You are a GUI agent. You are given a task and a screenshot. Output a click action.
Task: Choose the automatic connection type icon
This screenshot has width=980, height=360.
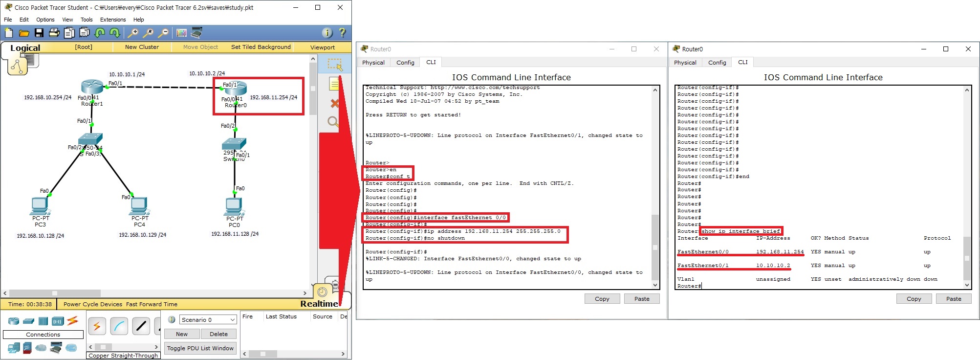97,326
